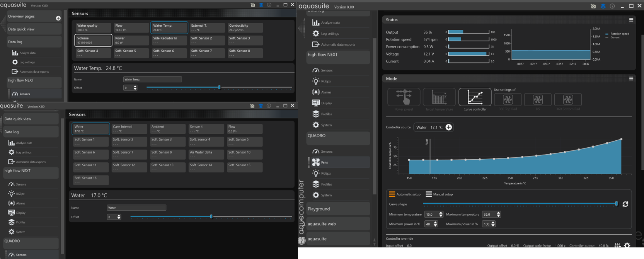
Task: Open the Status panel hamburger menu
Action: (x=631, y=20)
